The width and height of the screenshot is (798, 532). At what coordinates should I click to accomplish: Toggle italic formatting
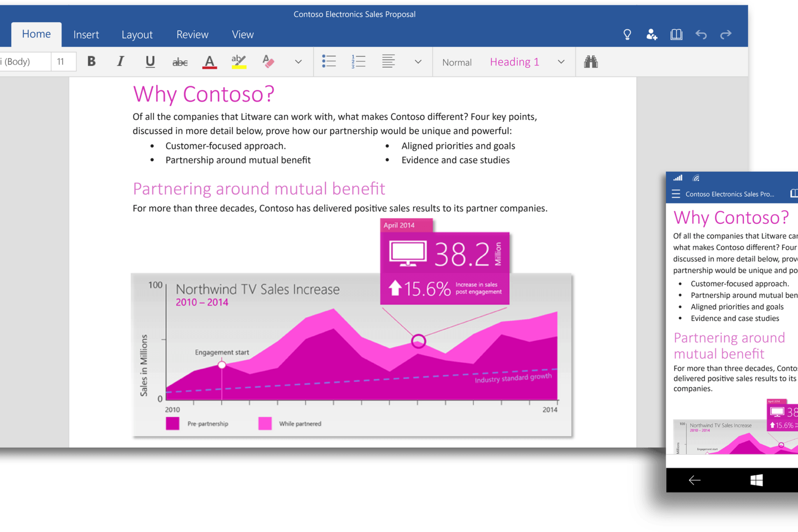pyautogui.click(x=120, y=61)
